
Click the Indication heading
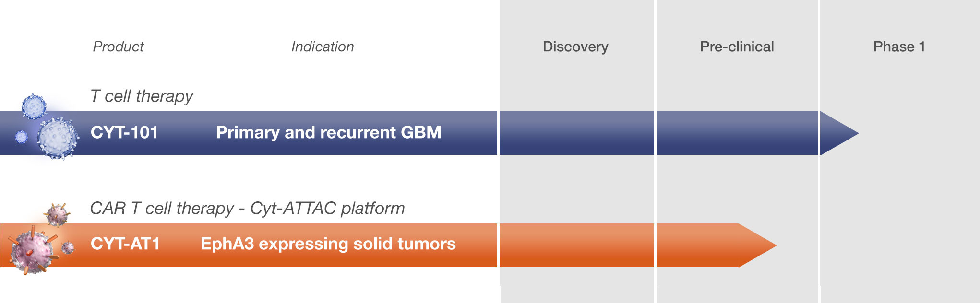click(x=323, y=47)
